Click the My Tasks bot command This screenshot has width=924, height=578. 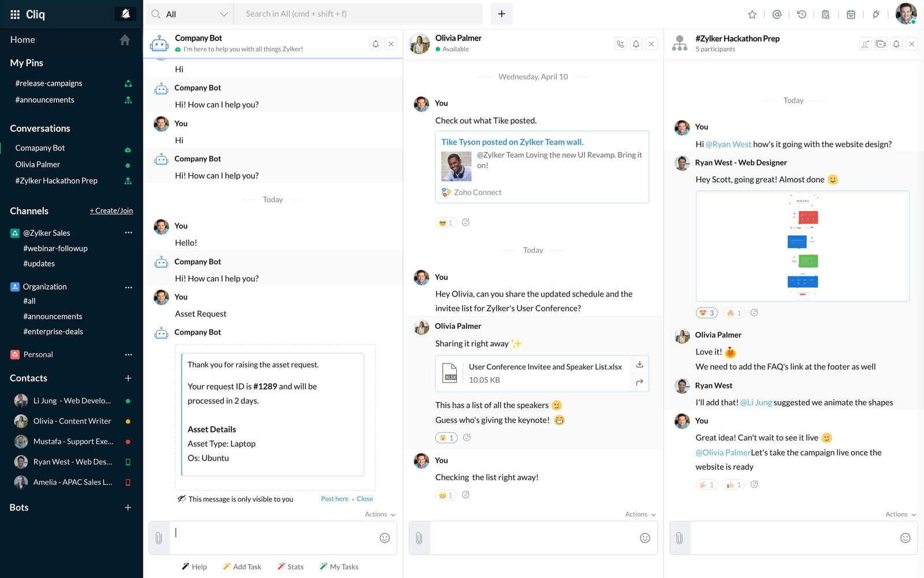point(339,567)
